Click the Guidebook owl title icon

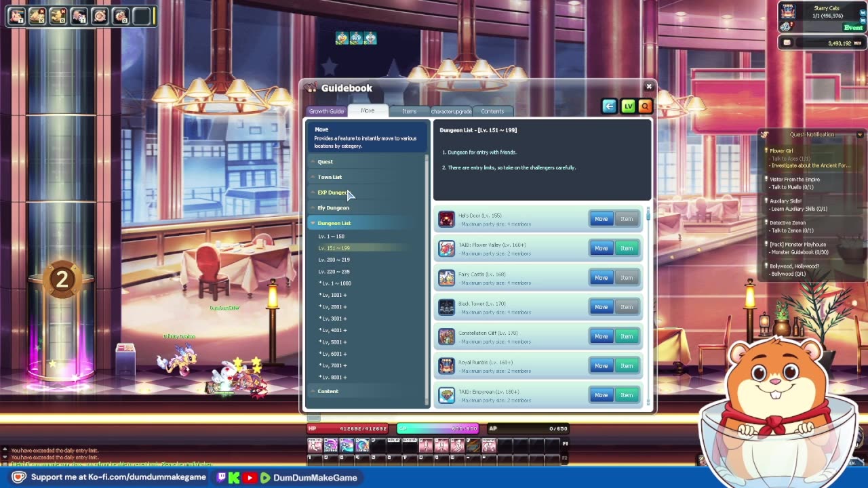point(311,88)
